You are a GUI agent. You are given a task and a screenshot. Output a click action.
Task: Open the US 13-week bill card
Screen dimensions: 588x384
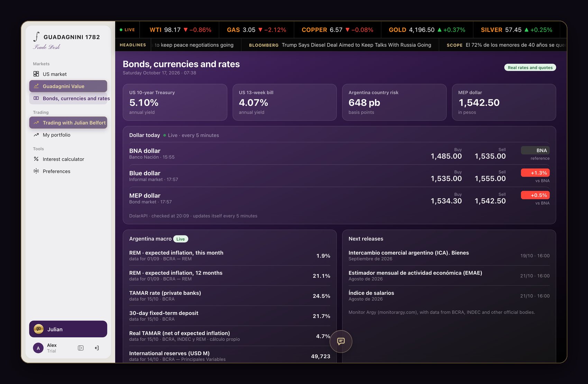285,102
